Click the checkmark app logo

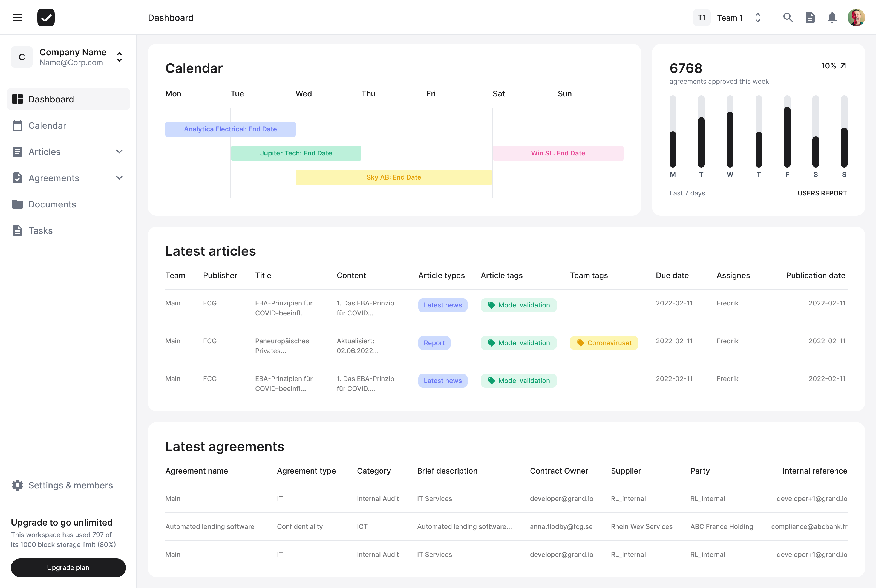45,17
